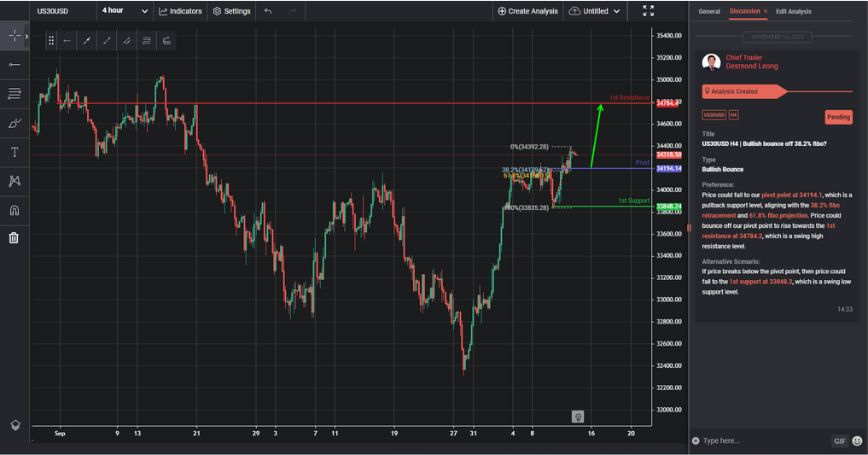The height and width of the screenshot is (455, 868).
Task: Click Desmond Leong's avatar
Action: 711,62
